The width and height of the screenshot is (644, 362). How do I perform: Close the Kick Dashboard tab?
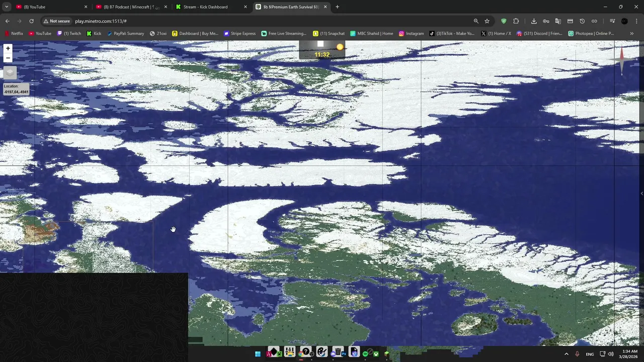[246, 7]
